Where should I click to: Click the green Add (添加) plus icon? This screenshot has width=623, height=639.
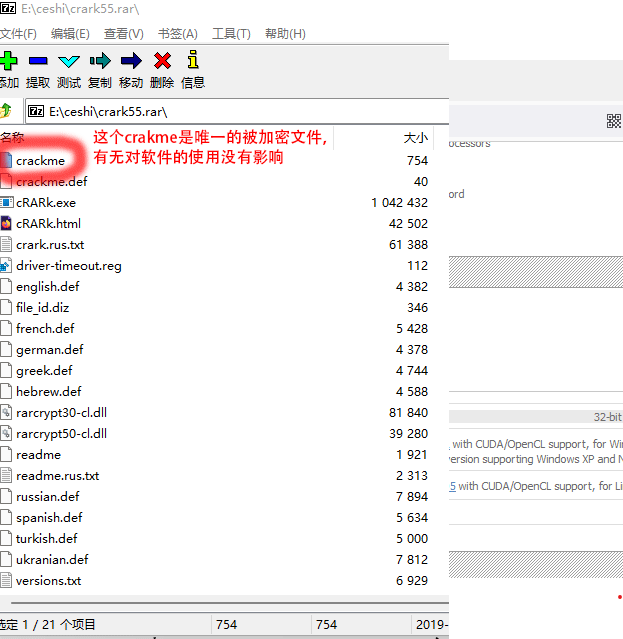[x=9, y=61]
